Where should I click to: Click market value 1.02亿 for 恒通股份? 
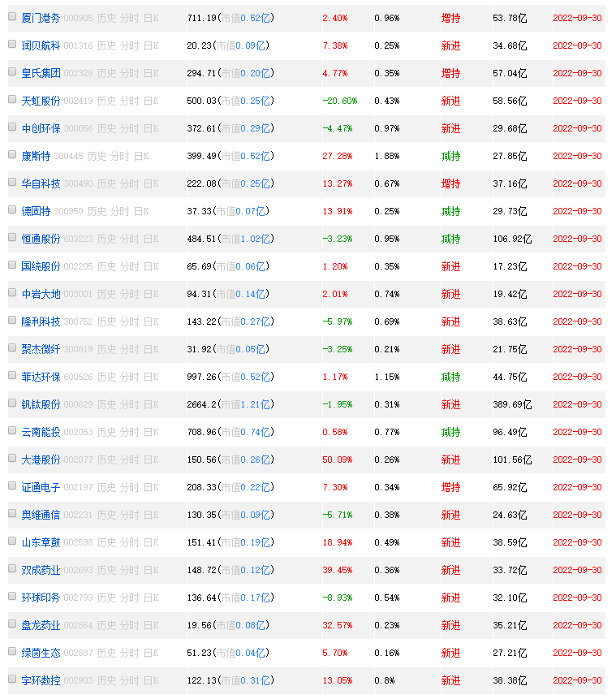(256, 239)
